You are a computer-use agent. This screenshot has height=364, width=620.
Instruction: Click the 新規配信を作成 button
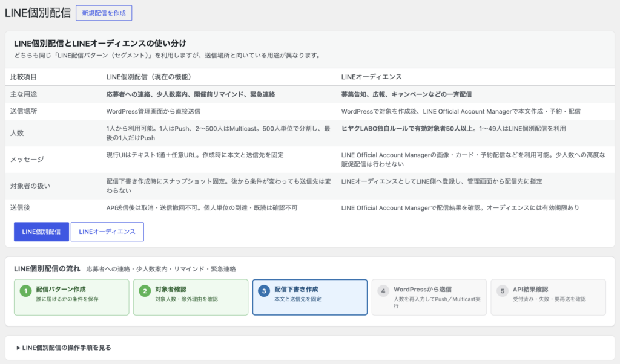click(x=104, y=13)
